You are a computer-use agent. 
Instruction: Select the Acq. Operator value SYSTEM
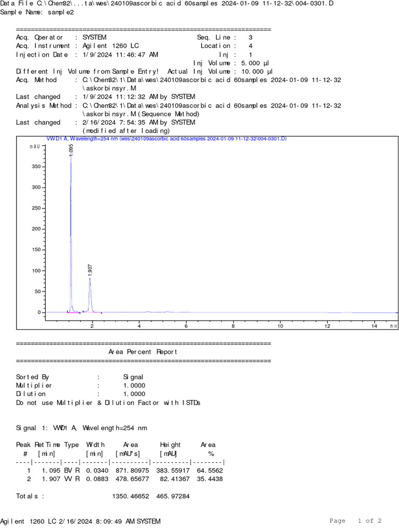[95, 37]
